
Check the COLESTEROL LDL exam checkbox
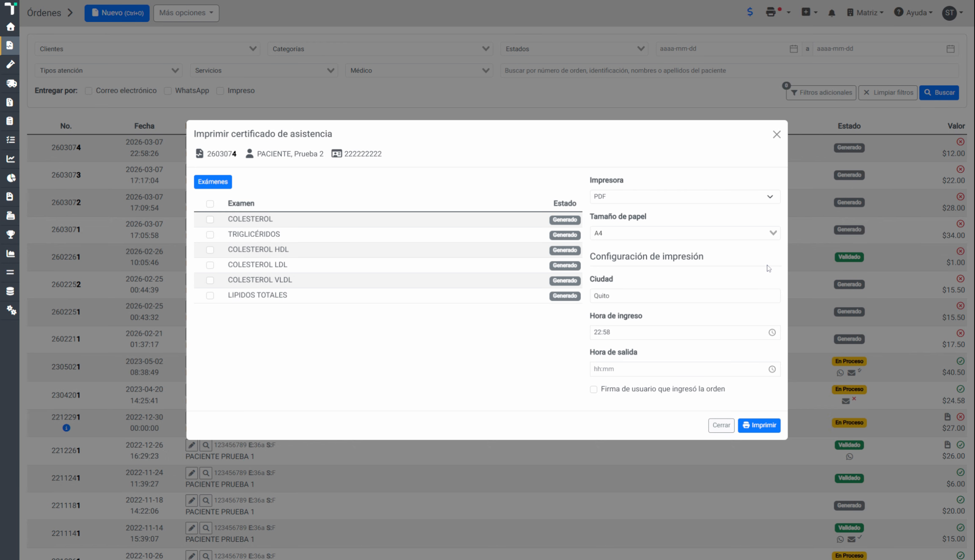[x=210, y=265]
